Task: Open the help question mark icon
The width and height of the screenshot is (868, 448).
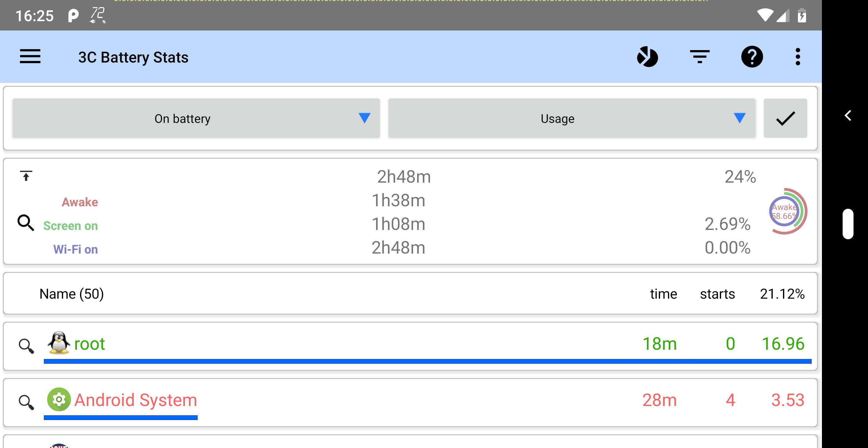Action: coord(752,57)
